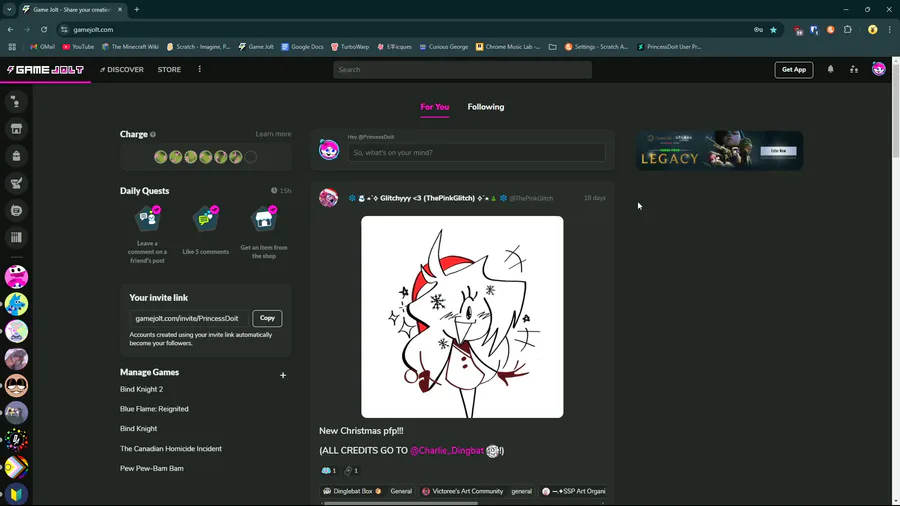Screen dimensions: 900x506
Task: Click the address bar URL gamejolt.com
Action: pyautogui.click(x=93, y=30)
